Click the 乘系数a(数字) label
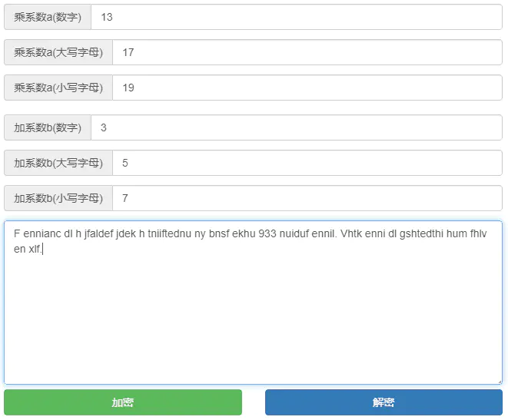508x420 pixels. 48,17
